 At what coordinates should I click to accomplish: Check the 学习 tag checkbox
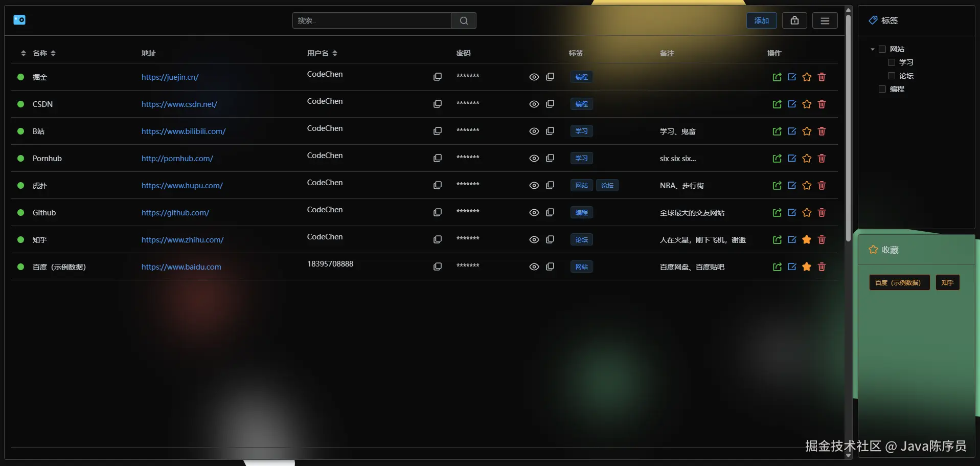(x=892, y=62)
